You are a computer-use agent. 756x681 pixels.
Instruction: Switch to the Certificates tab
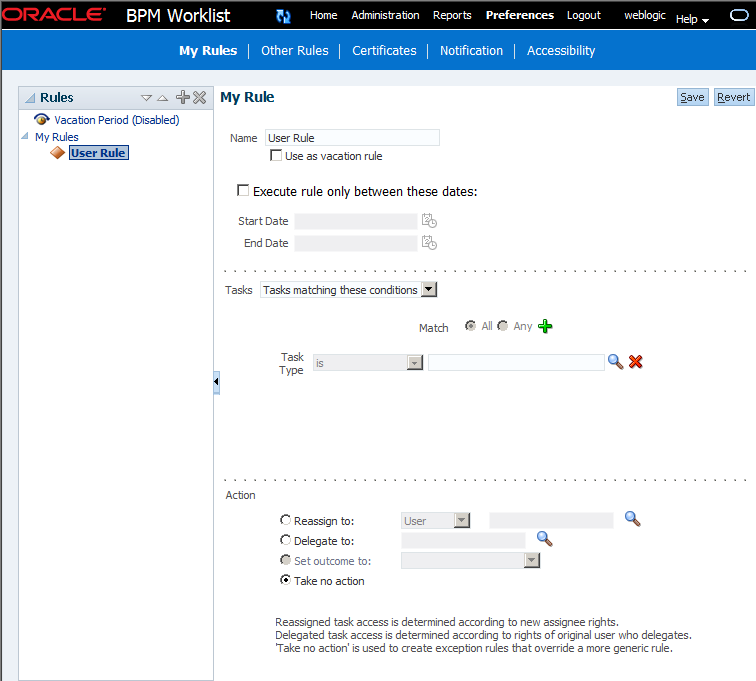[384, 51]
